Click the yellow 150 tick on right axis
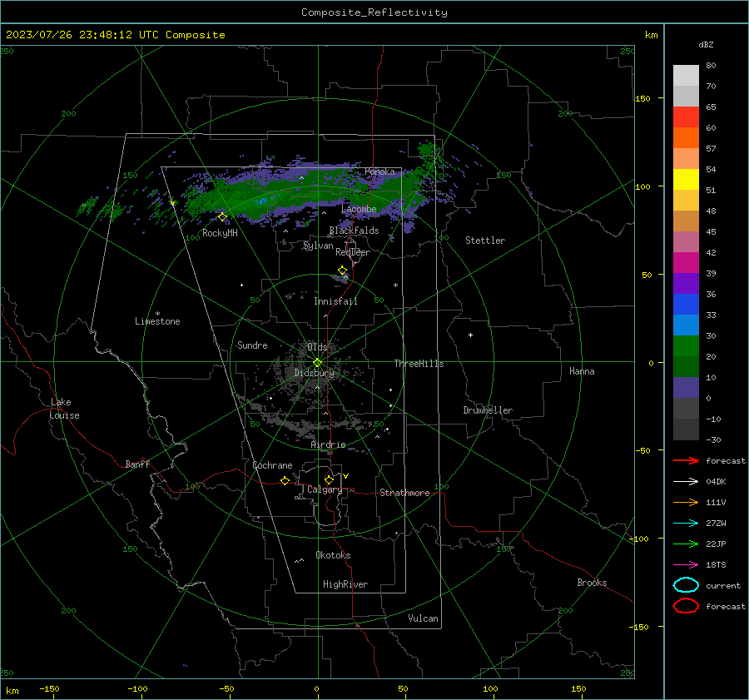The height and width of the screenshot is (700, 749). click(x=643, y=98)
